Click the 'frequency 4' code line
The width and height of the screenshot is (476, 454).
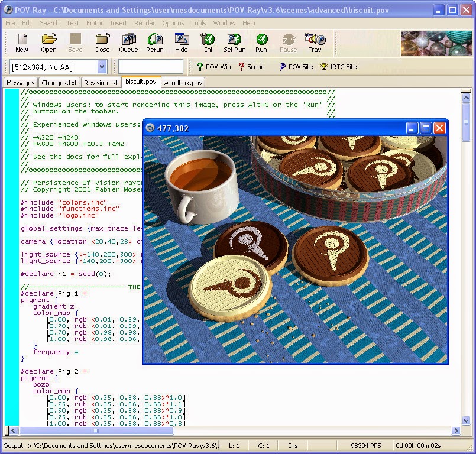tap(56, 352)
